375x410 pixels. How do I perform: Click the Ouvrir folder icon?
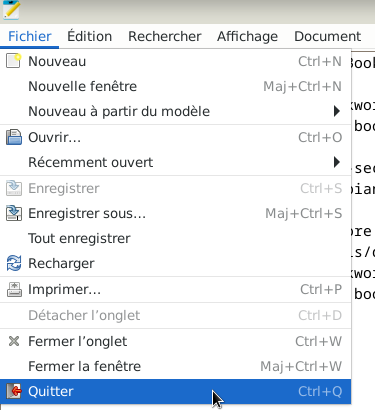14,137
